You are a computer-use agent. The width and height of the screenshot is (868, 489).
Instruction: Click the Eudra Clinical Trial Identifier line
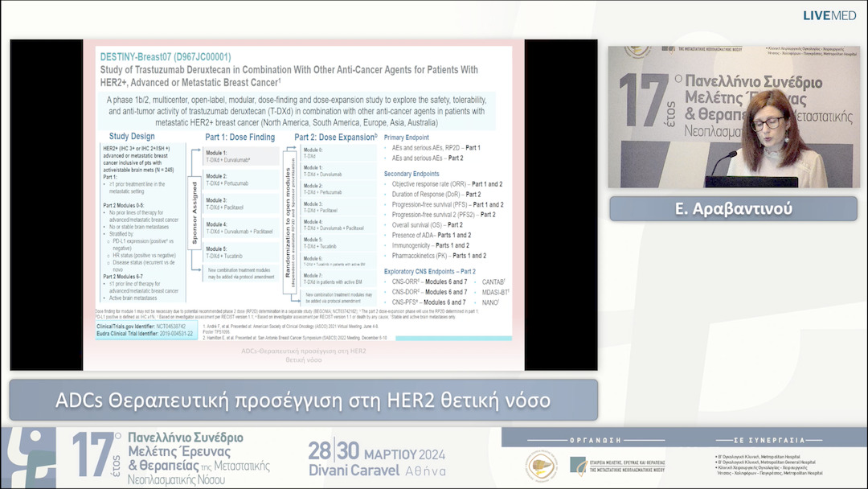pos(145,334)
